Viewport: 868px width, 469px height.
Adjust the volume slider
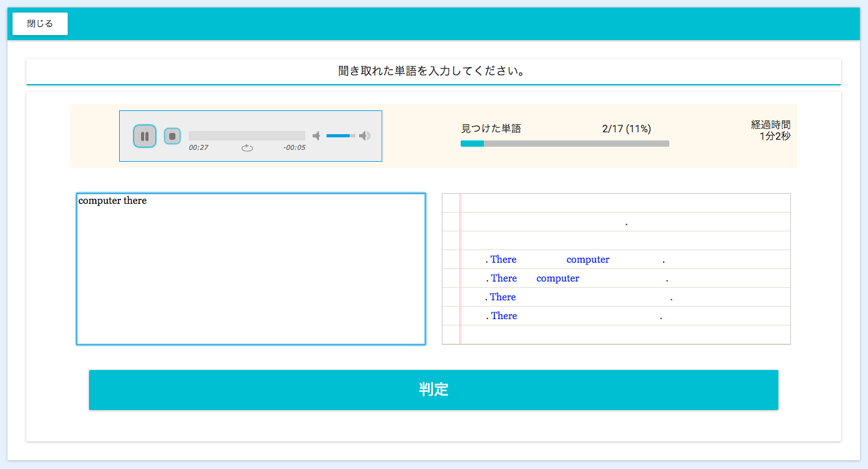341,136
